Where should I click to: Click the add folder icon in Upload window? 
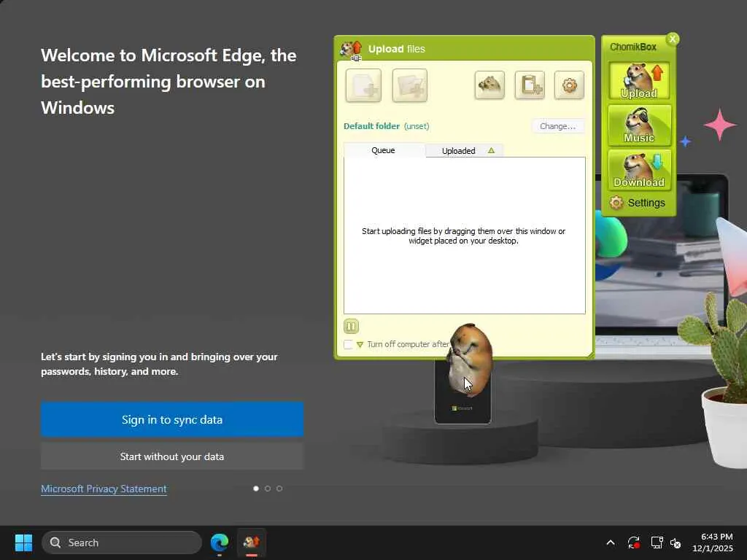click(410, 86)
